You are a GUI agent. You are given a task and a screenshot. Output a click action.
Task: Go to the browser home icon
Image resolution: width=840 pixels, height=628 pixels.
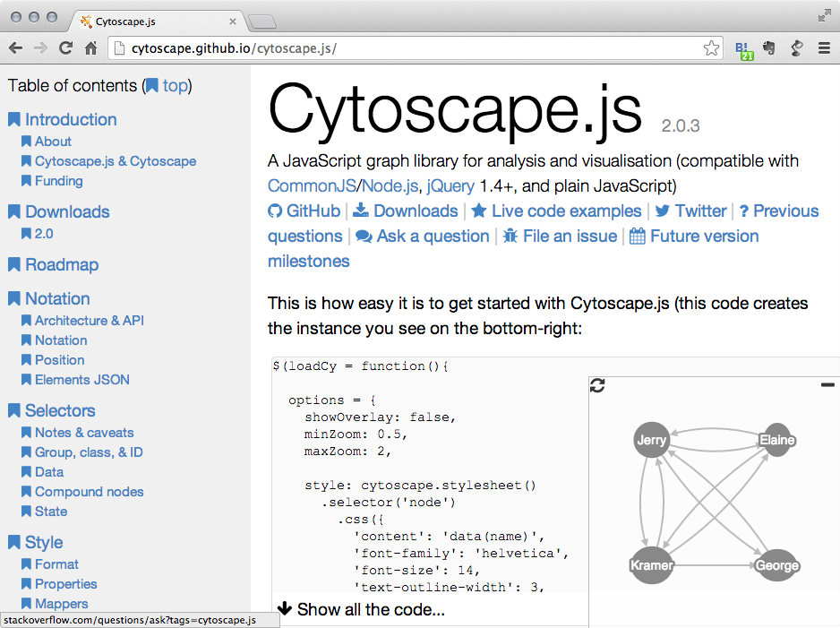coord(90,48)
